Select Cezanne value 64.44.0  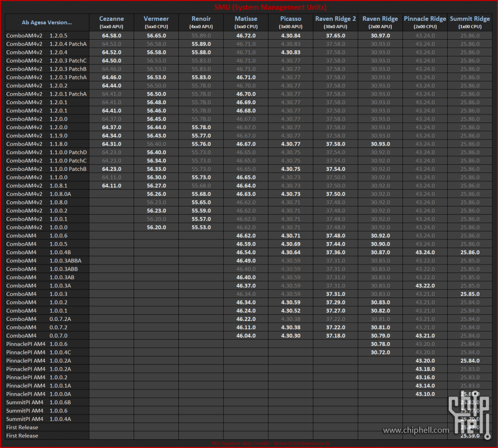pos(111,85)
